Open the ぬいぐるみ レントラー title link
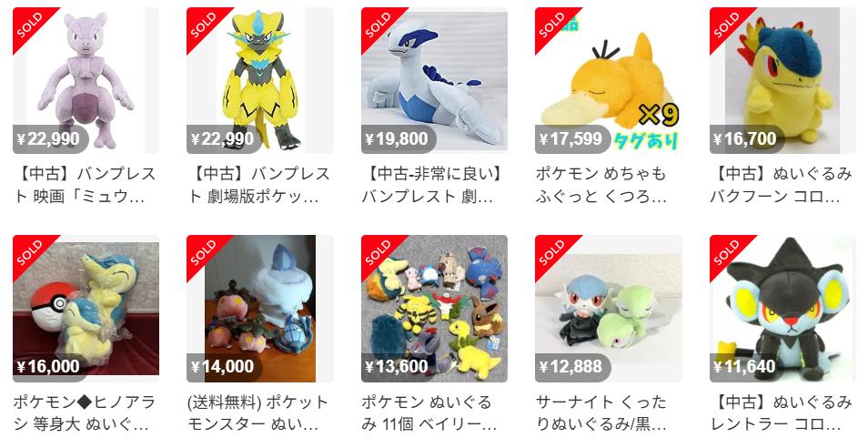Viewport: 868px width, 438px height. (x=782, y=413)
